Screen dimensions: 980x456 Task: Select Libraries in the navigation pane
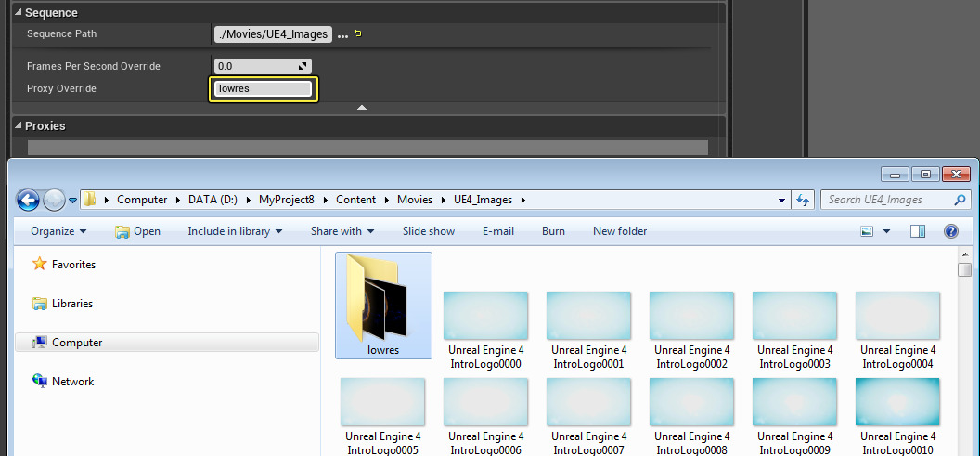point(71,304)
